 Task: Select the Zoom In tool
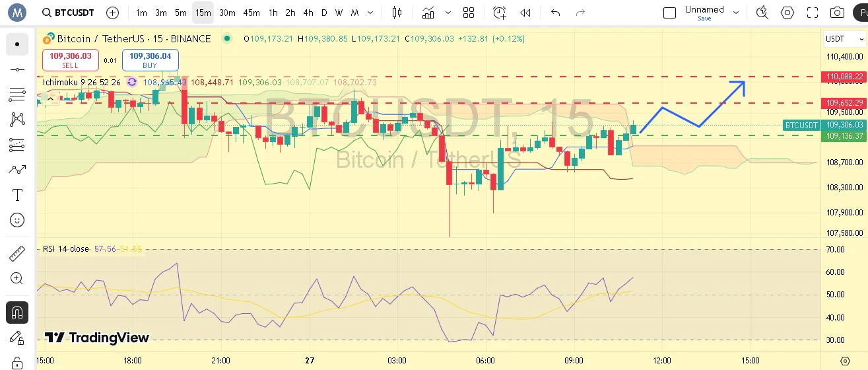pos(17,279)
